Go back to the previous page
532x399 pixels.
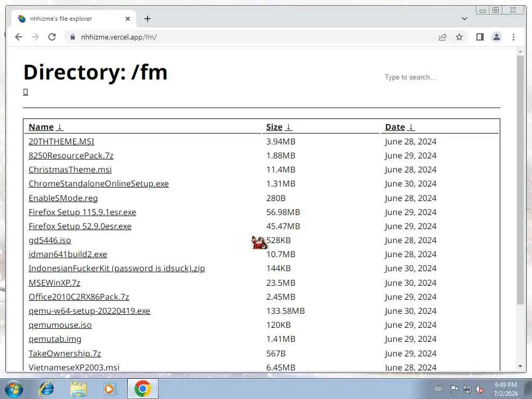(x=19, y=37)
